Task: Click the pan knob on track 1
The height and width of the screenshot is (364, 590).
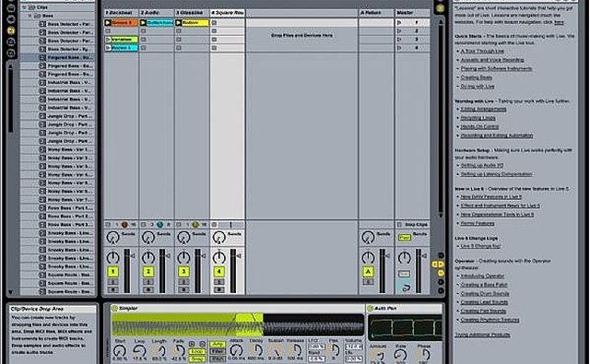Action: tap(112, 258)
